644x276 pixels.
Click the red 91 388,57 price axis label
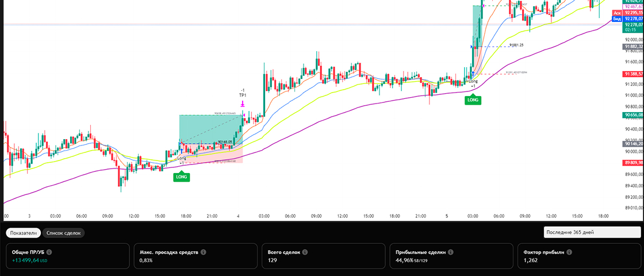coord(632,74)
